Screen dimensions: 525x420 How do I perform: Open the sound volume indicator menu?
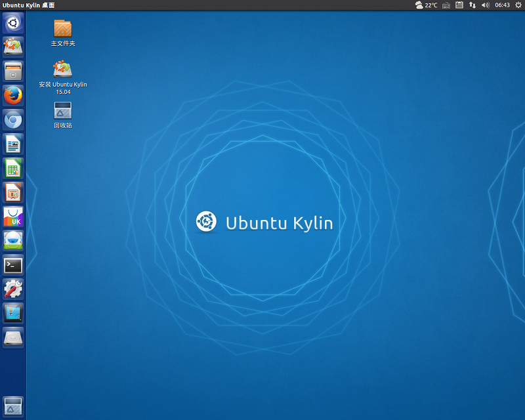(485, 5)
